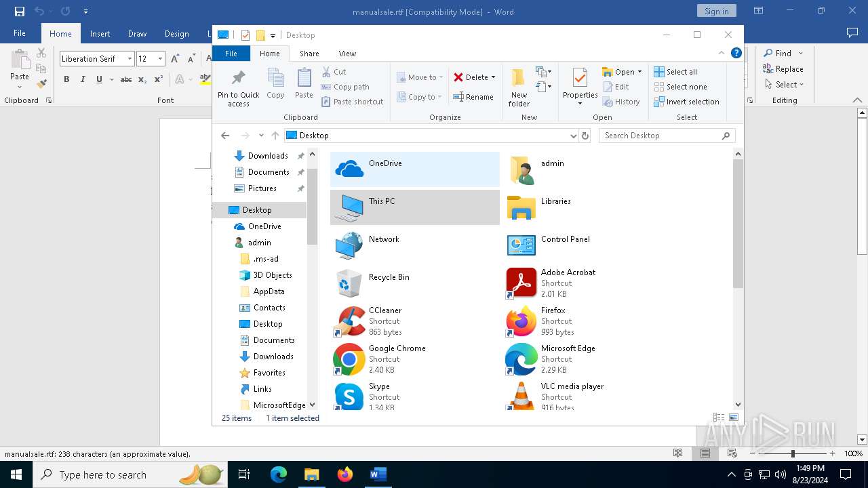
Task: Click the Copy icon in Explorer ribbon
Action: point(275,84)
